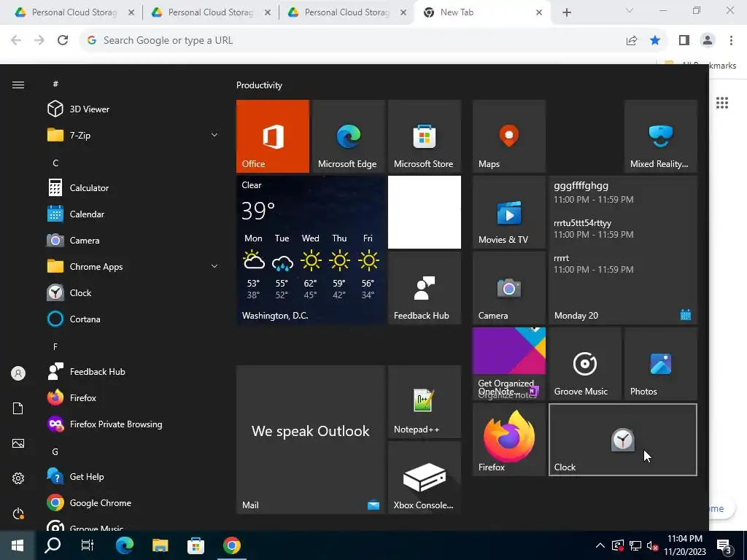Launch Google Chrome from the app list
The height and width of the screenshot is (560, 747).
(133, 503)
